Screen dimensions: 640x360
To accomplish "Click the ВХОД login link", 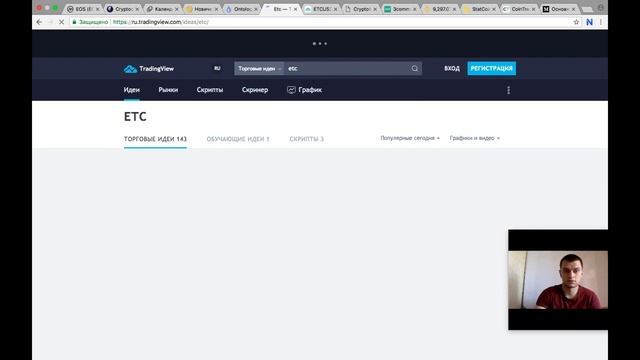I will coord(452,69).
